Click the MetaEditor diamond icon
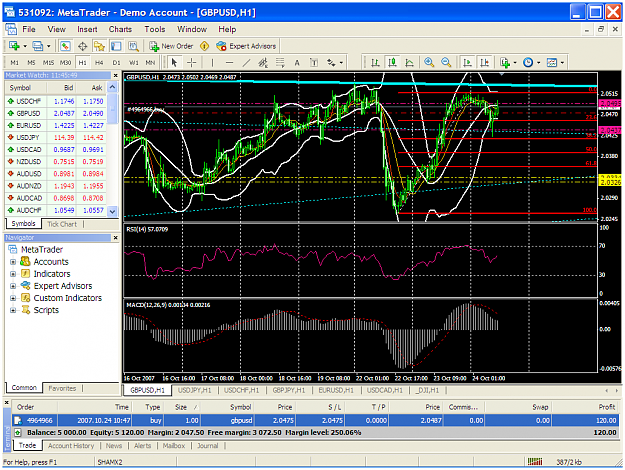The width and height of the screenshot is (625, 470). tap(204, 46)
